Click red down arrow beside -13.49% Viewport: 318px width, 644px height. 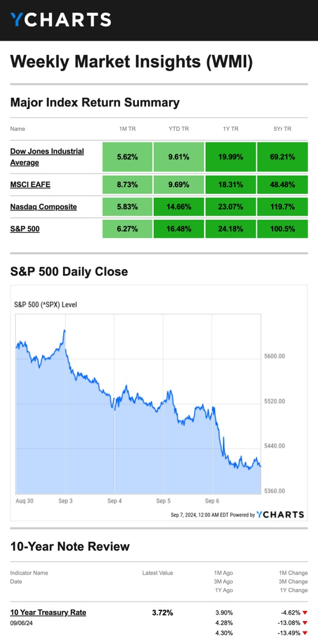305,633
